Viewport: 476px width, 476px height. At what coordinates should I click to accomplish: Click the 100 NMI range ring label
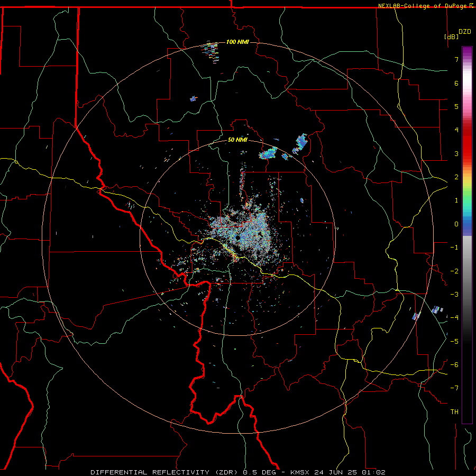(x=237, y=42)
